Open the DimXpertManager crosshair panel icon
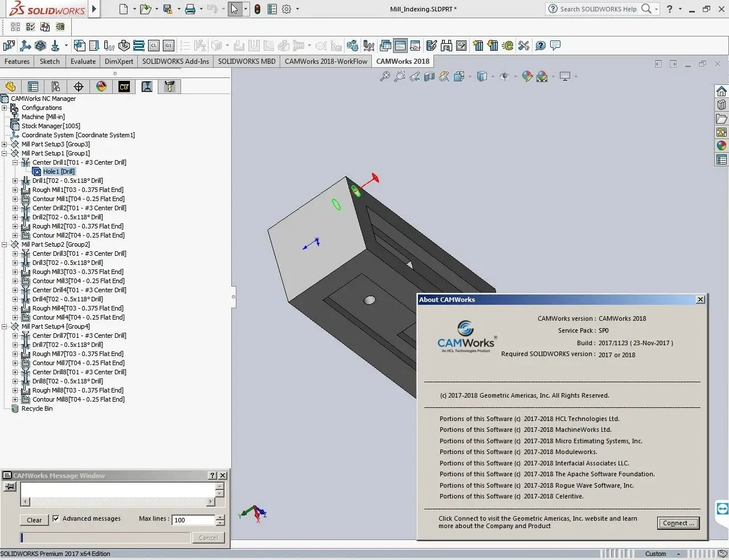Image resolution: width=729 pixels, height=560 pixels. [x=79, y=87]
